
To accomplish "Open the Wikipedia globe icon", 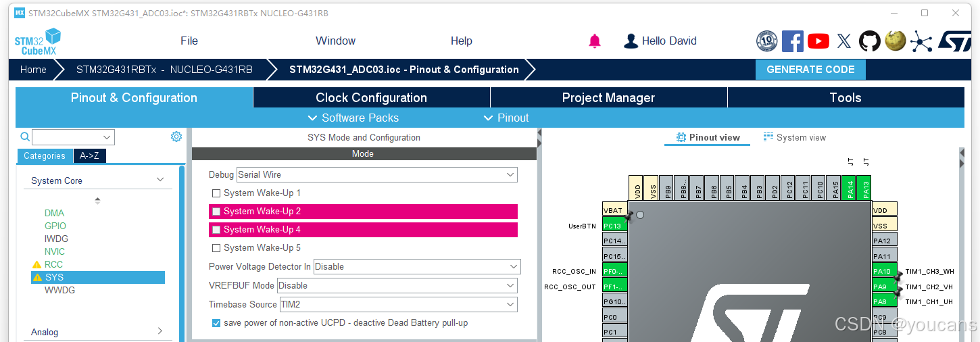I will point(895,41).
